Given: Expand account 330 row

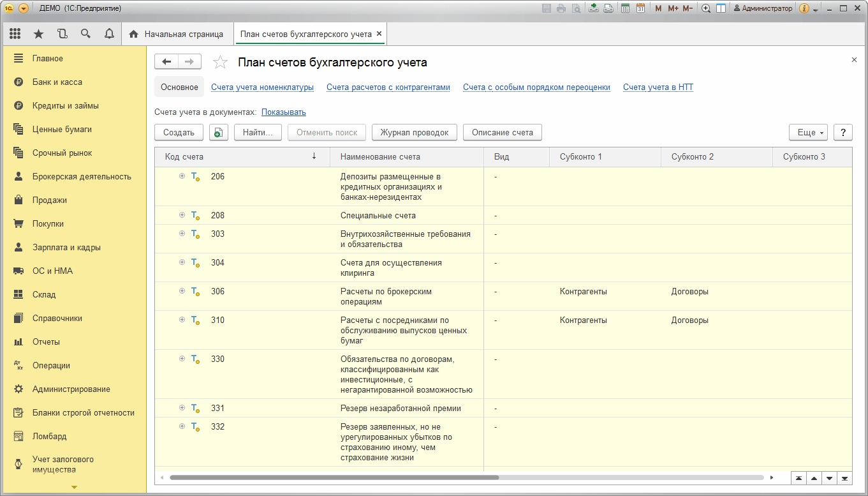Looking at the screenshot, I should click(x=182, y=359).
